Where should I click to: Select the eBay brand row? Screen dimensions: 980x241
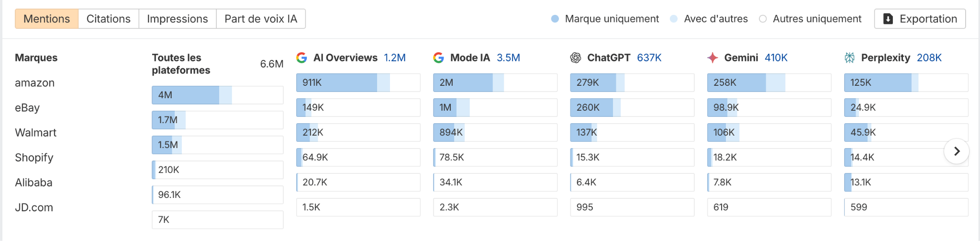(x=27, y=108)
